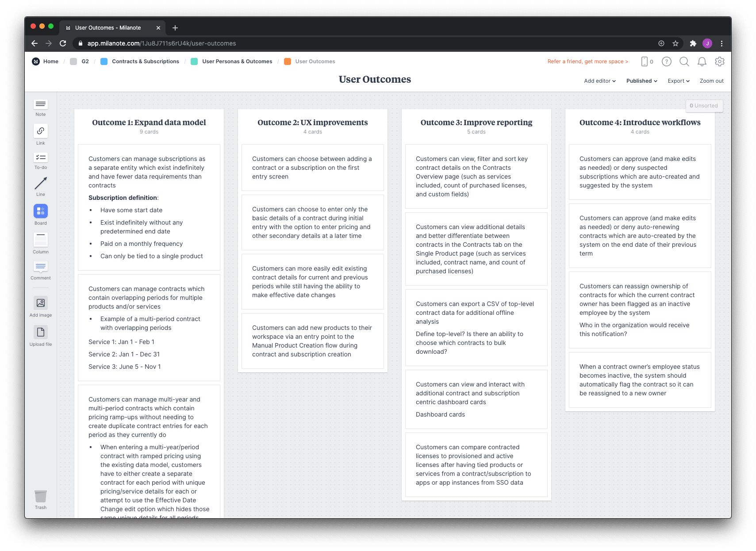Select card about additional contract dashboard cards
This screenshot has height=551, width=756.
pyautogui.click(x=476, y=399)
